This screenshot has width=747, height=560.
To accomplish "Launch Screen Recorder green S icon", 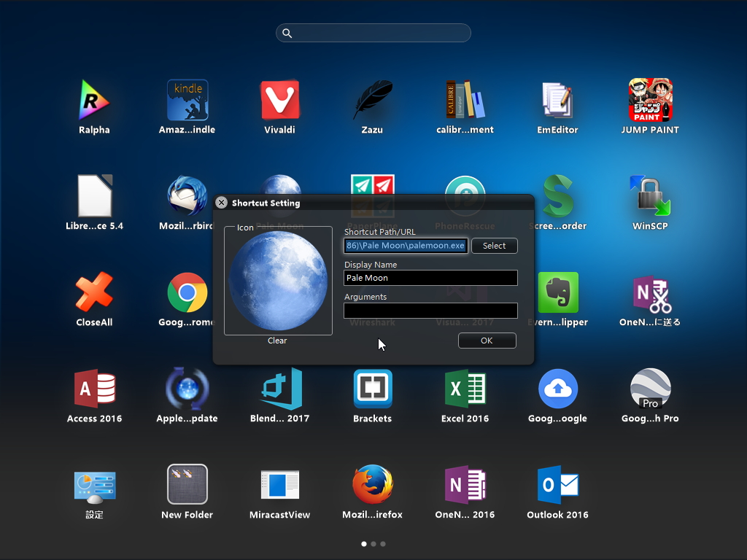I will tap(558, 195).
